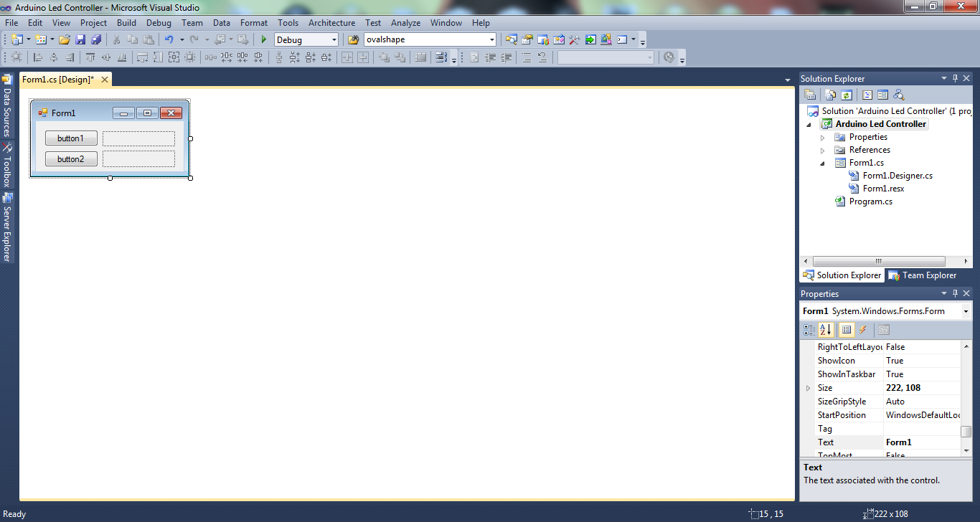Image resolution: width=980 pixels, height=522 pixels.
Task: Open the Build menu
Action: [x=126, y=23]
